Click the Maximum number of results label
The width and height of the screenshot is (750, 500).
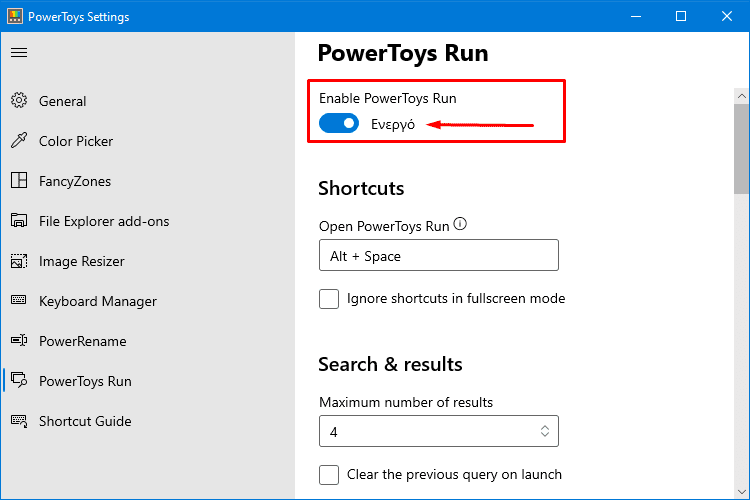tap(406, 402)
